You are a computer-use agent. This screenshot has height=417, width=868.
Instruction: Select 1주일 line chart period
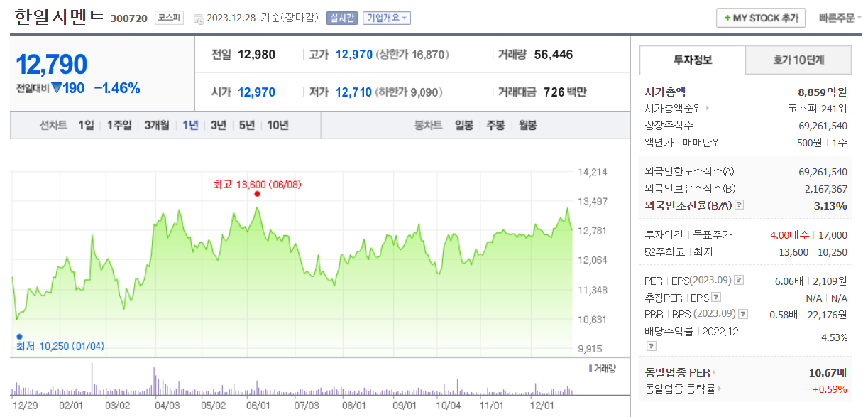(x=119, y=126)
